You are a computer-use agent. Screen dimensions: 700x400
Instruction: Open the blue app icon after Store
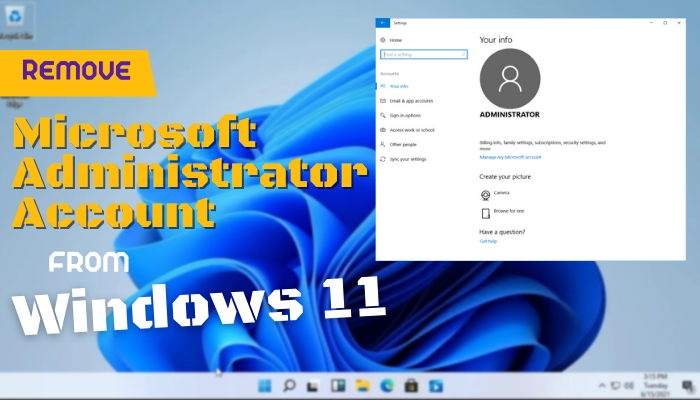pyautogui.click(x=436, y=386)
